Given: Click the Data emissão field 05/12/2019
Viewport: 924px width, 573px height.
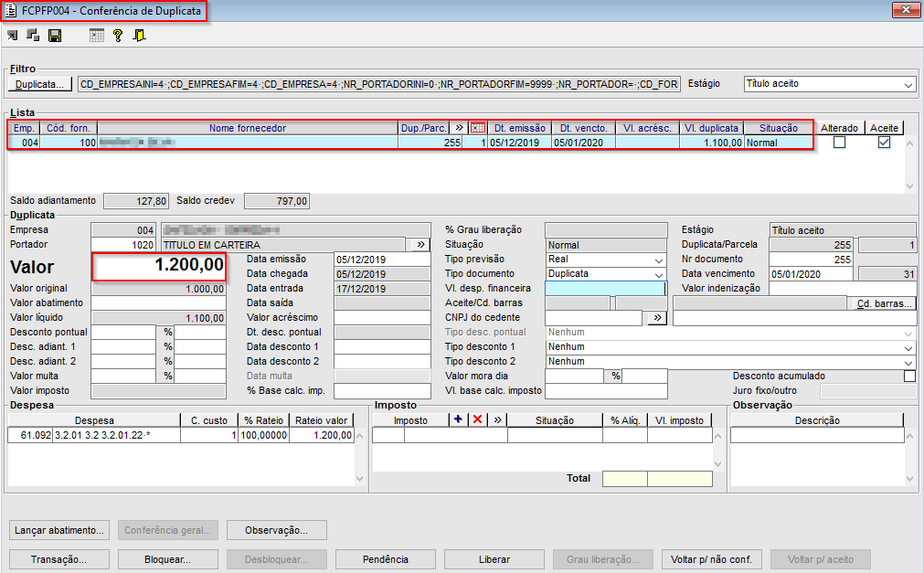Looking at the screenshot, I should [382, 260].
